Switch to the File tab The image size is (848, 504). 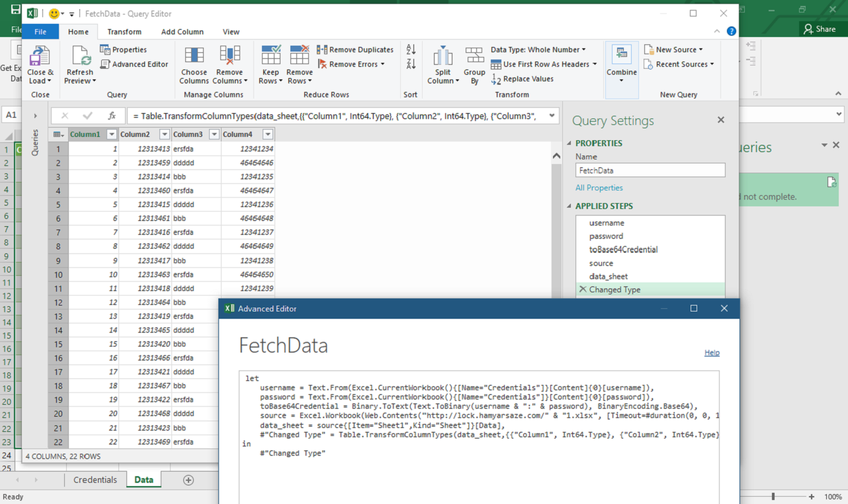pos(40,32)
